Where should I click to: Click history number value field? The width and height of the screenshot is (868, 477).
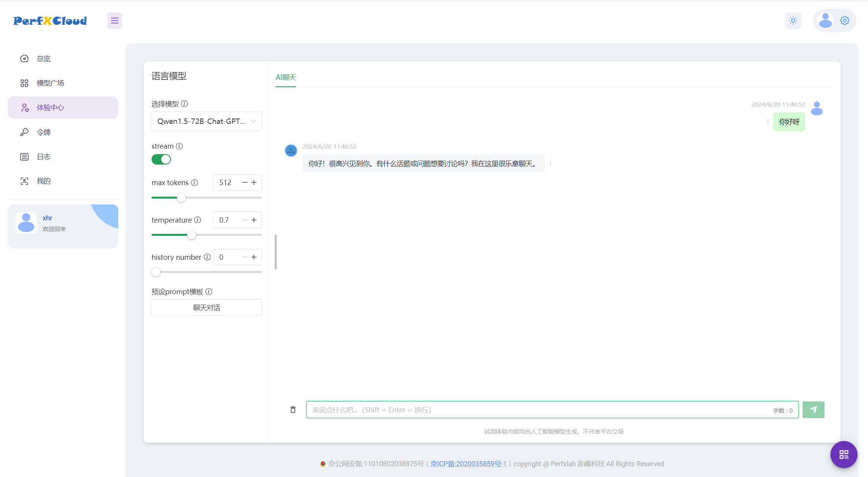point(227,257)
